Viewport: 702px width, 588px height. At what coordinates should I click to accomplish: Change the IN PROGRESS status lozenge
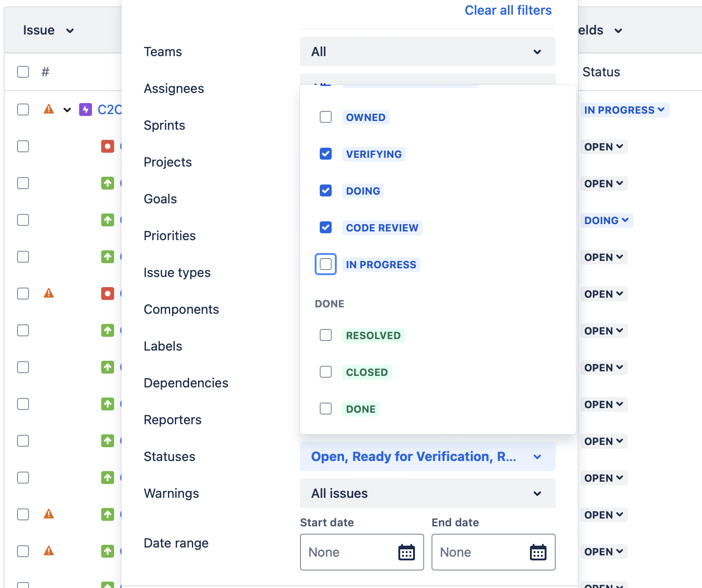pyautogui.click(x=624, y=110)
